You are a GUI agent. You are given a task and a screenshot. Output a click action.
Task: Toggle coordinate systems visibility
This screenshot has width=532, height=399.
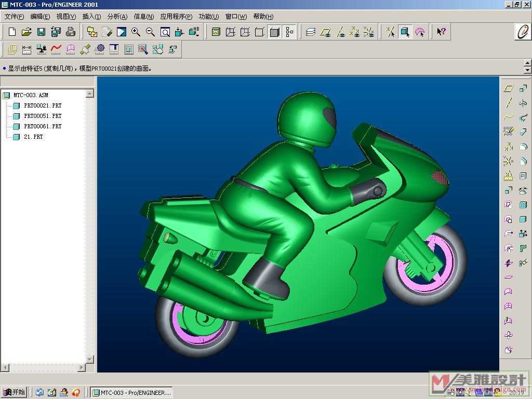[x=369, y=32]
